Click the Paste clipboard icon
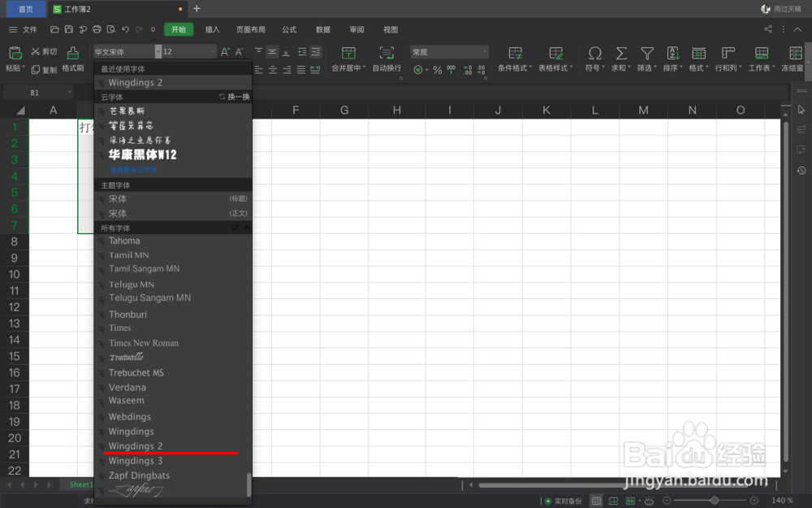The height and width of the screenshot is (508, 812). point(15,53)
